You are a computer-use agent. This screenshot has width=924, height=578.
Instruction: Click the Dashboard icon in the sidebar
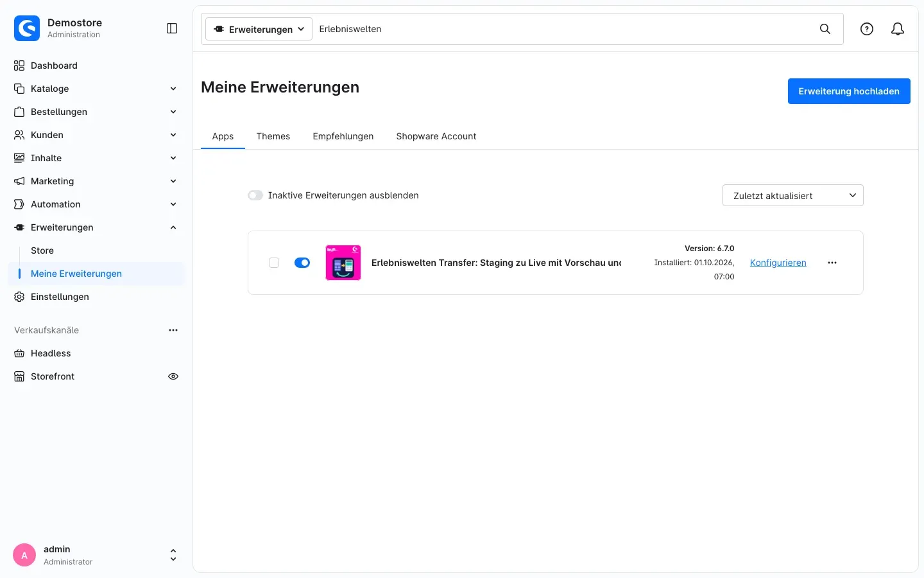click(19, 66)
